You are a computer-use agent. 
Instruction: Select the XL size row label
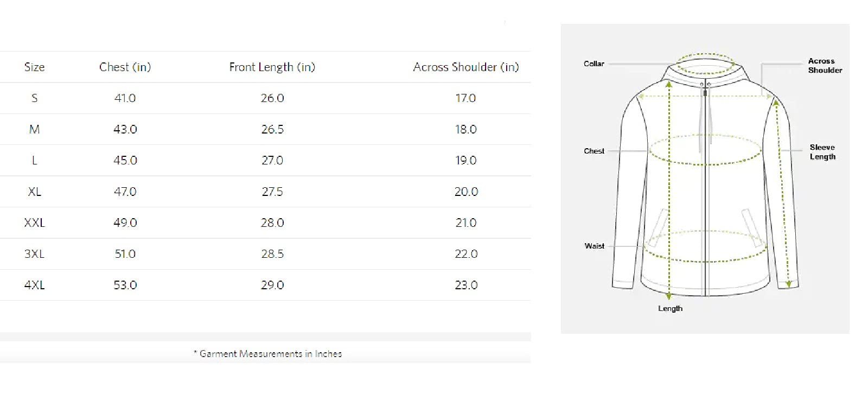(x=34, y=192)
